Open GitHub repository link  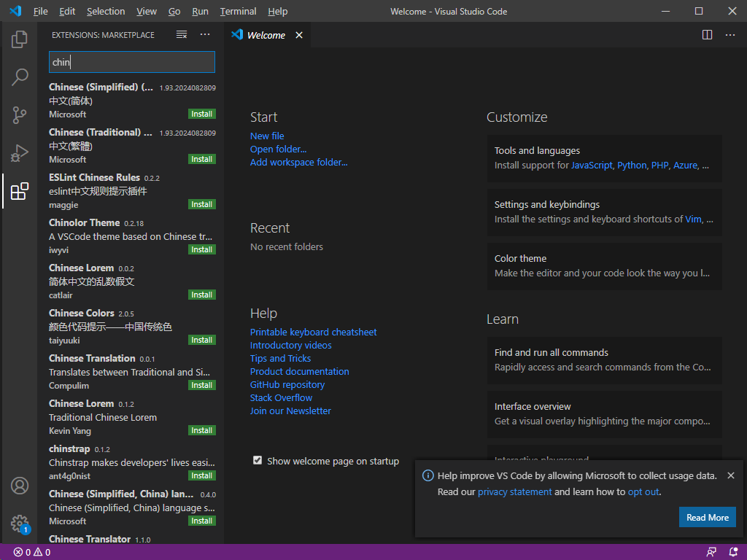coord(287,384)
